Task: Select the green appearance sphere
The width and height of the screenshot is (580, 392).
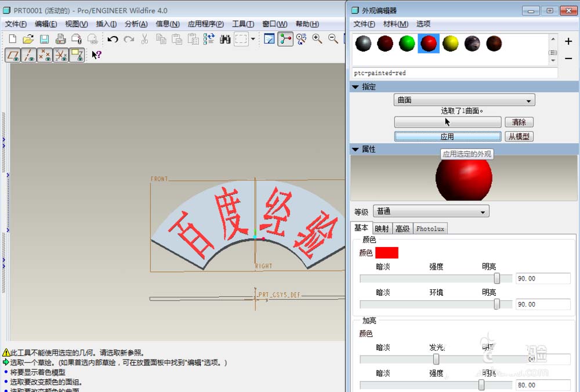Action: pos(407,43)
